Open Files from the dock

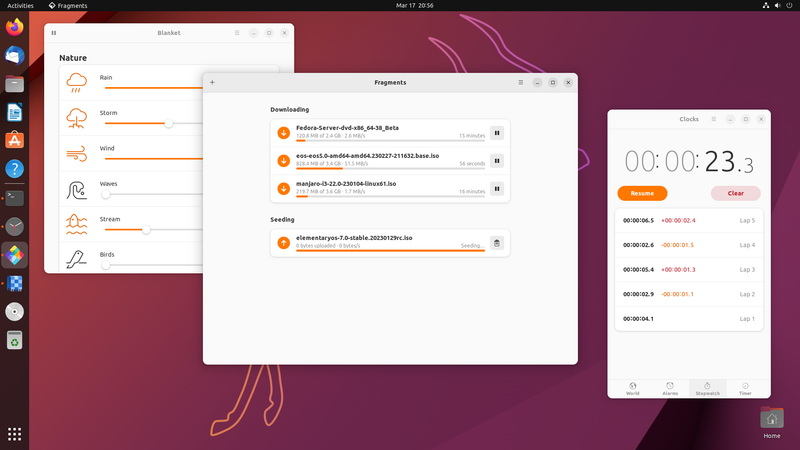click(14, 84)
